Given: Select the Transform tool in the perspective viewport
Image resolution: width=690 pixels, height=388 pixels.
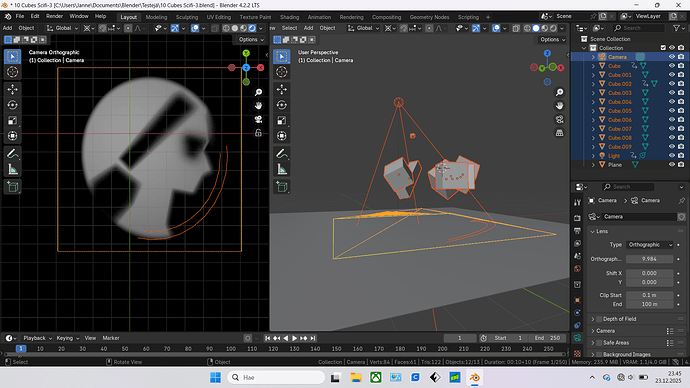Looking at the screenshot, I should (282, 136).
